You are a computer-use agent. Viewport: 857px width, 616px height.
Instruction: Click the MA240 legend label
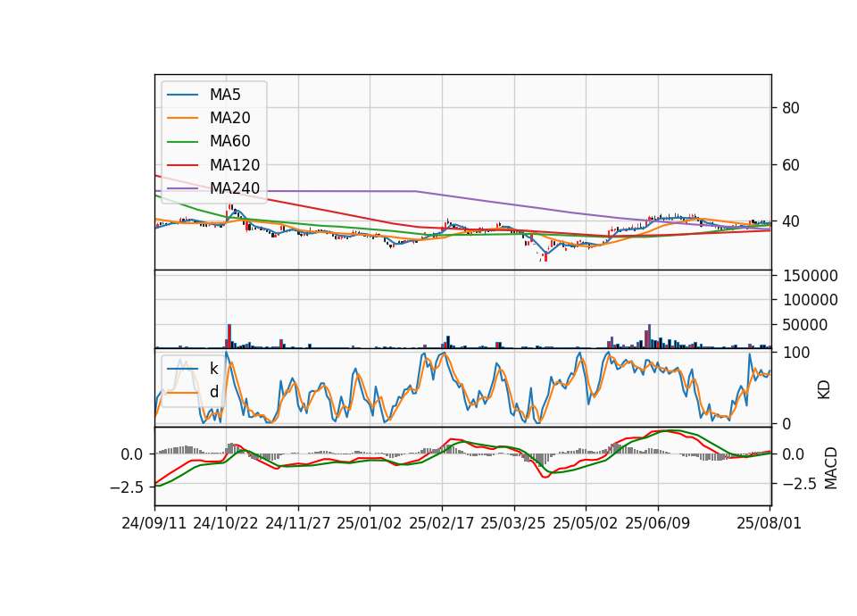[x=235, y=188]
